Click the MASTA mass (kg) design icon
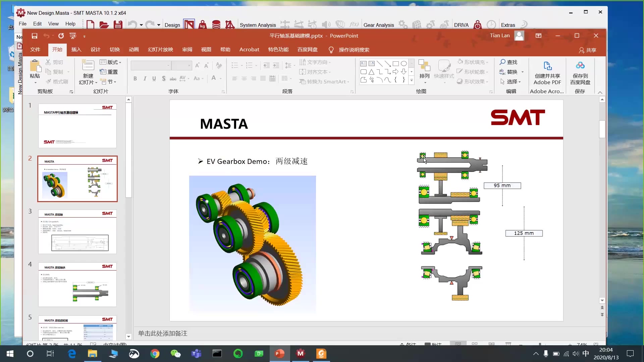The height and width of the screenshot is (362, 644). (202, 25)
